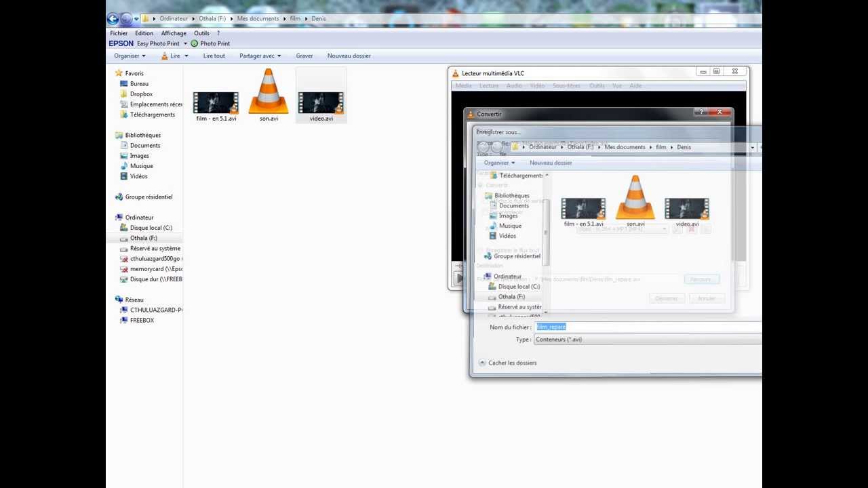Open the Fichier menu in Explorer

coord(119,33)
